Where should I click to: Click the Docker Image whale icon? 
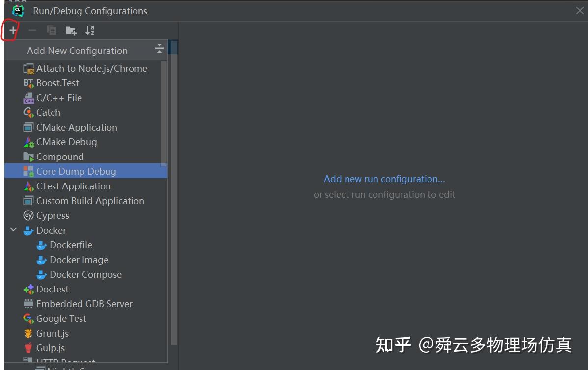(42, 260)
